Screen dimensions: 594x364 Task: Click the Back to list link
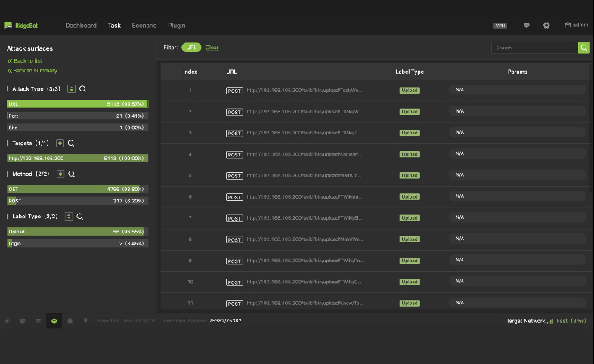click(27, 60)
